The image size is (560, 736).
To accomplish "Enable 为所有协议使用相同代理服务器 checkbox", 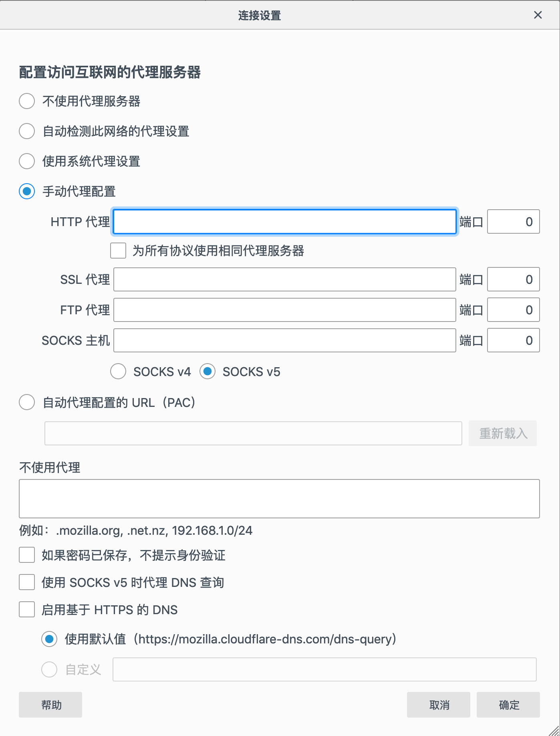I will [x=118, y=251].
